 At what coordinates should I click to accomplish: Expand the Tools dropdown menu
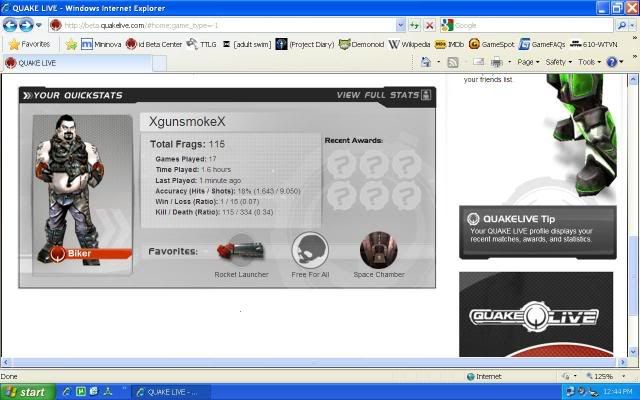click(x=589, y=62)
